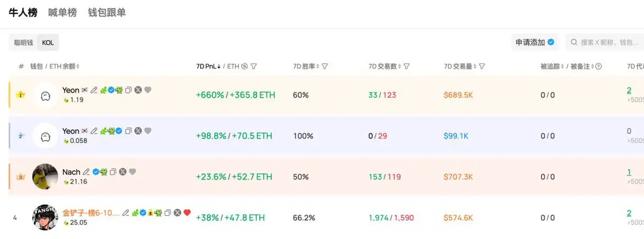Click the Nach profile avatar
Image resolution: width=644 pixels, height=239 pixels.
45,177
